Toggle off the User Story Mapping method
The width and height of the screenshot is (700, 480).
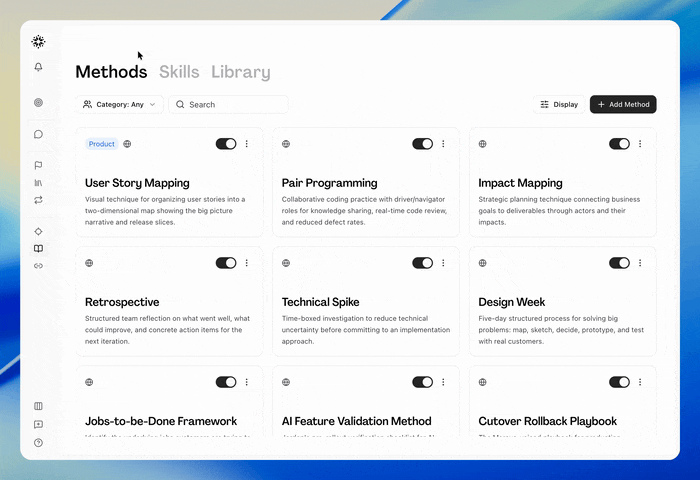click(x=226, y=144)
